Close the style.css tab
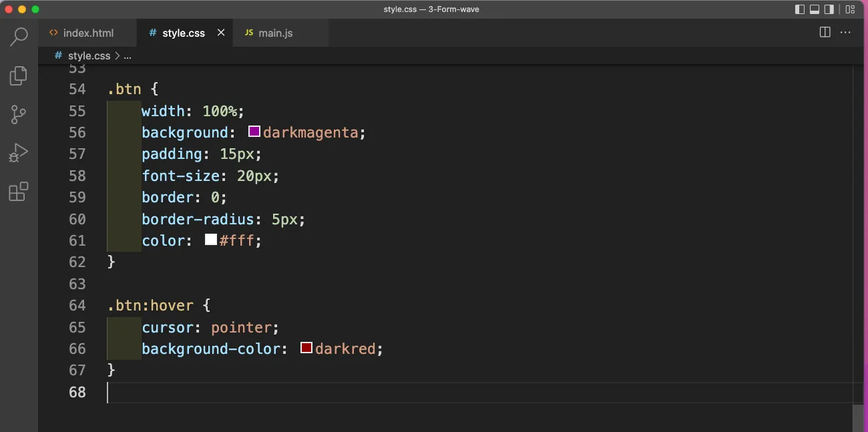 click(221, 33)
